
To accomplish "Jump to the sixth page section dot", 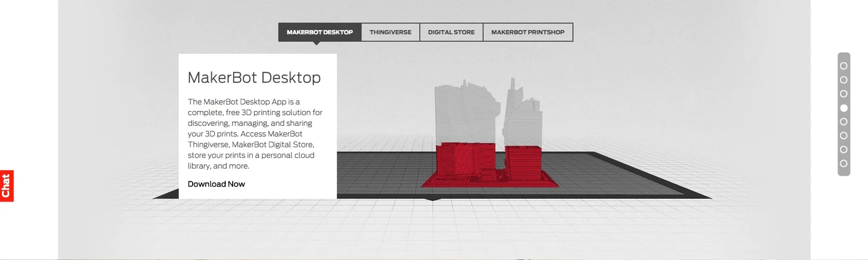I will 844,136.
